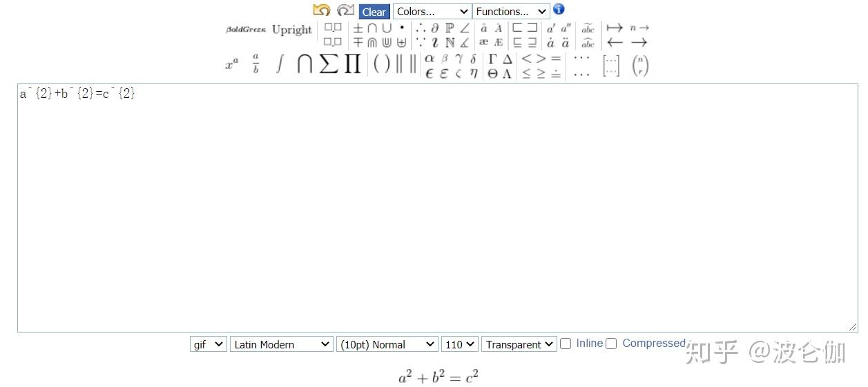Insert the Greek letter eta

pyautogui.click(x=474, y=73)
